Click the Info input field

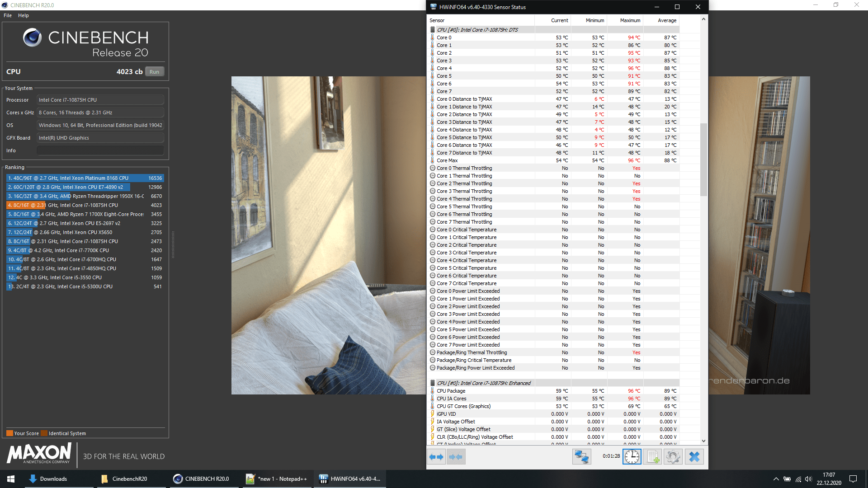[x=100, y=150]
